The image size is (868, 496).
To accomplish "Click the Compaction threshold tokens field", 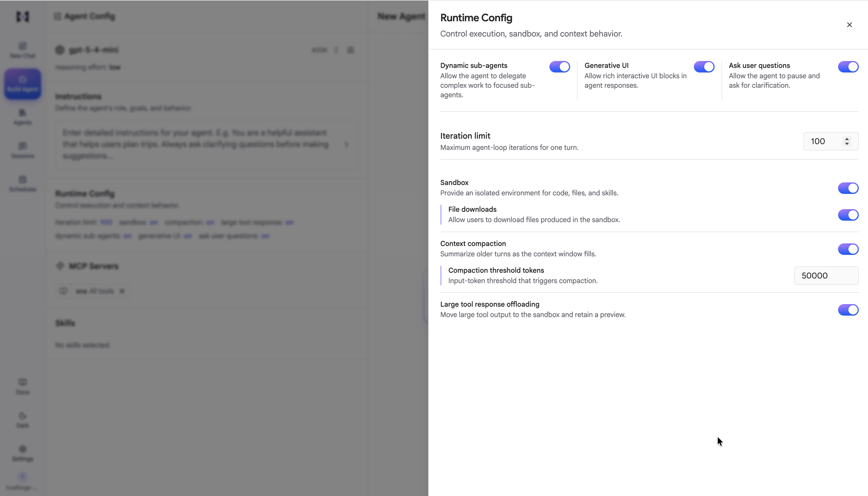I will coord(826,276).
